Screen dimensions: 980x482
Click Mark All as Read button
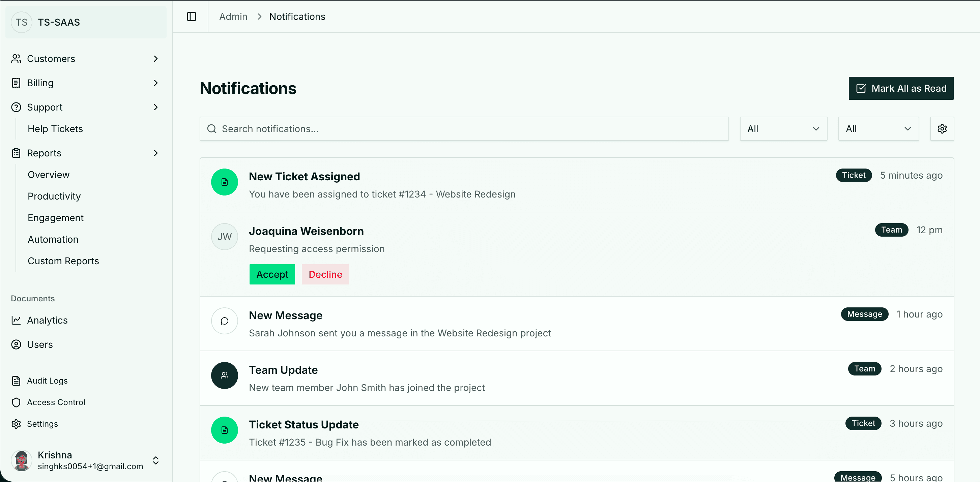(x=901, y=88)
